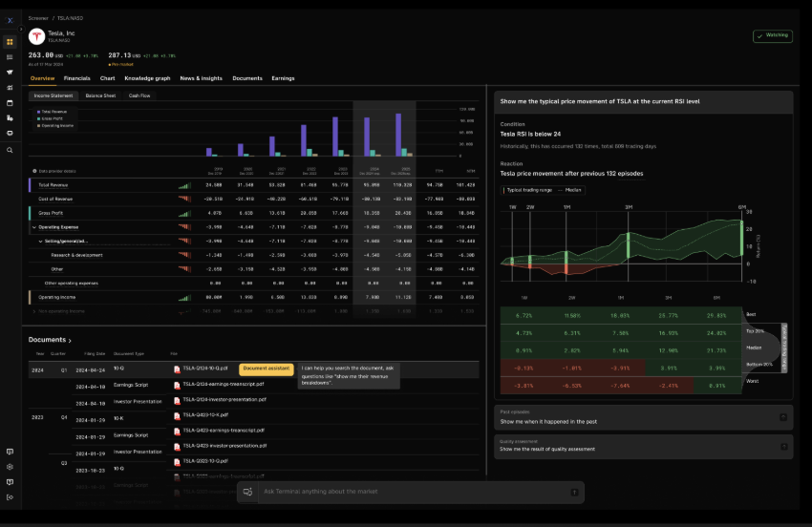Open the chart analysis icon in sidebar
812x527 pixels.
click(10, 88)
